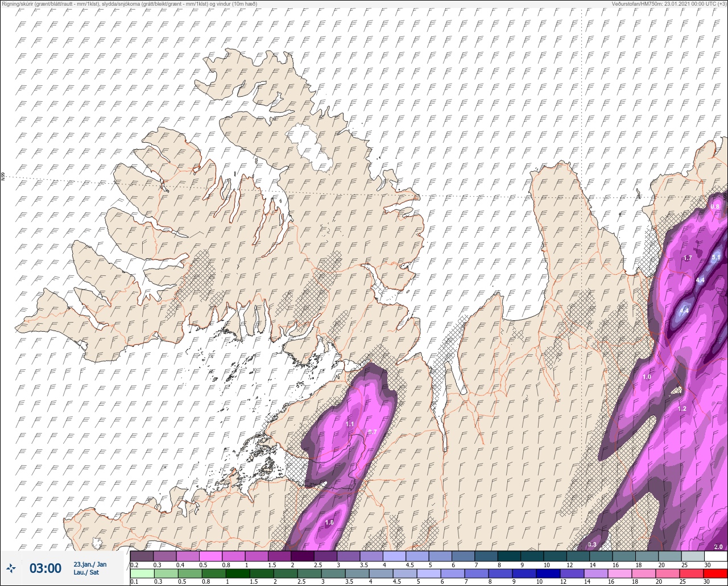728x586 pixels.
Task: Select upper legend swatch between 0.2 and 0.3
Action: (142, 556)
